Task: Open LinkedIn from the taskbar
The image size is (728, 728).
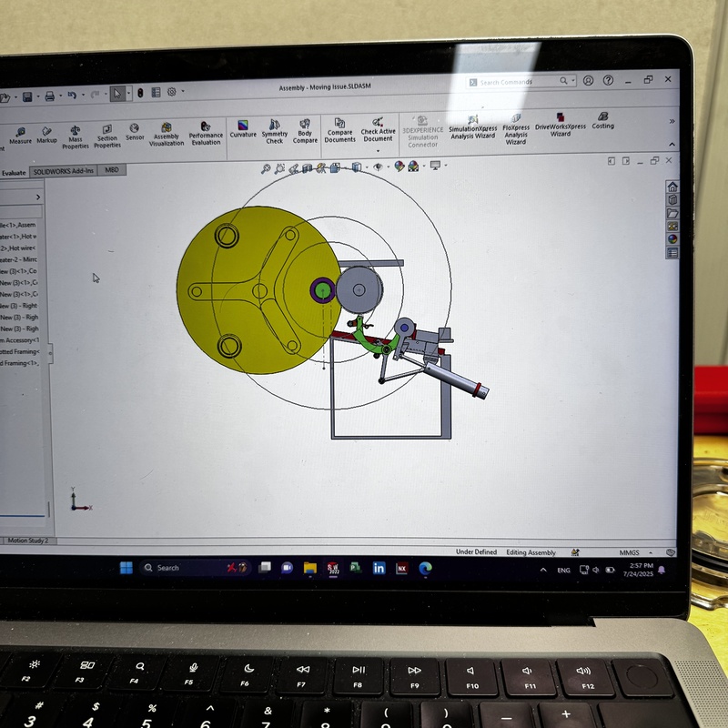Action: point(379,568)
